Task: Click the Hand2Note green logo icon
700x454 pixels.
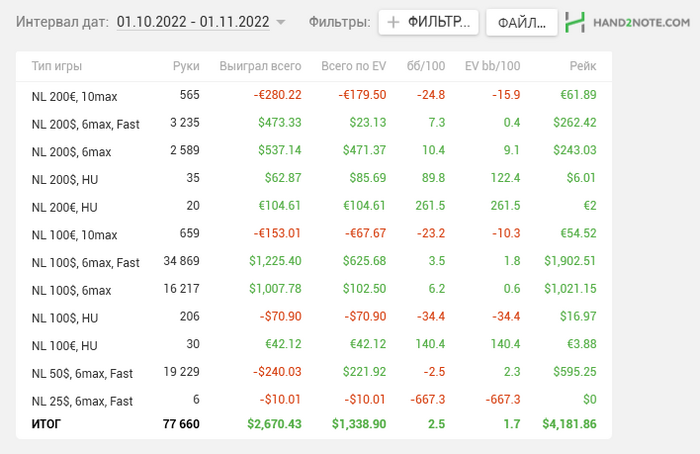Action: click(x=575, y=22)
